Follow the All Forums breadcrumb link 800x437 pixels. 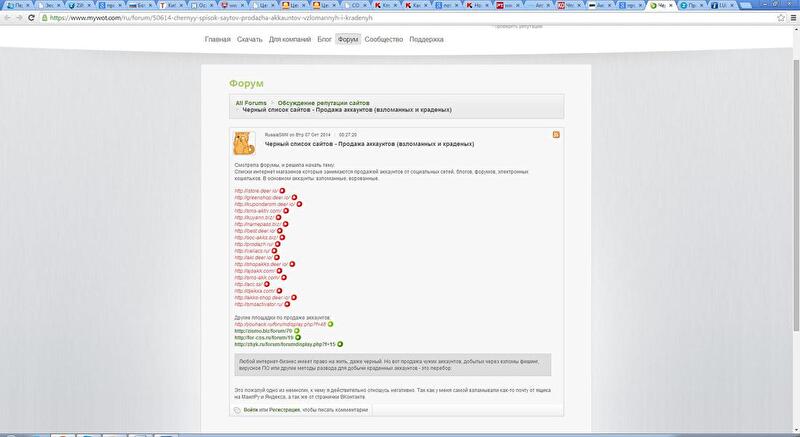[251, 103]
